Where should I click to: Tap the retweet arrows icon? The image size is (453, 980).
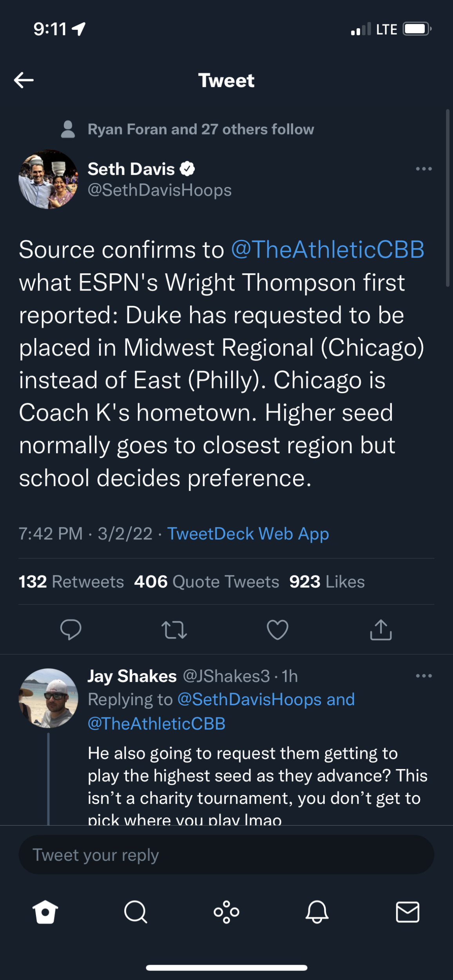174,630
